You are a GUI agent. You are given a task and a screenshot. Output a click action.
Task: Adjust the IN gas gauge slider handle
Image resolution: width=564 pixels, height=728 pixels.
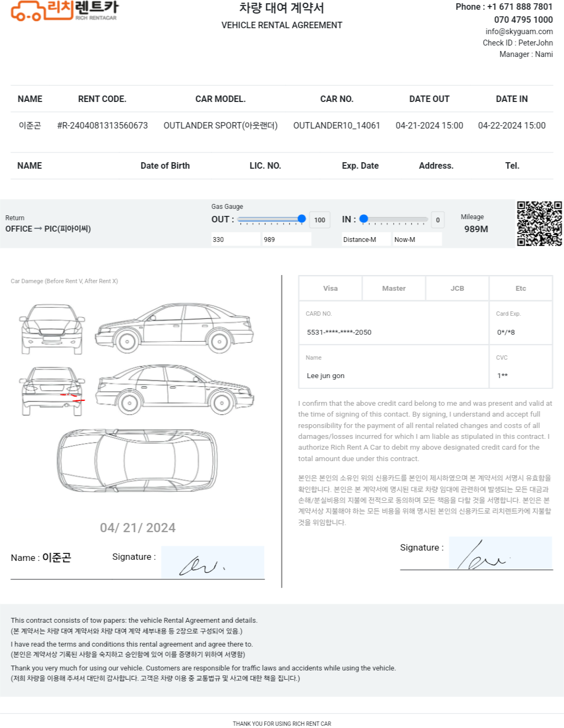(364, 219)
